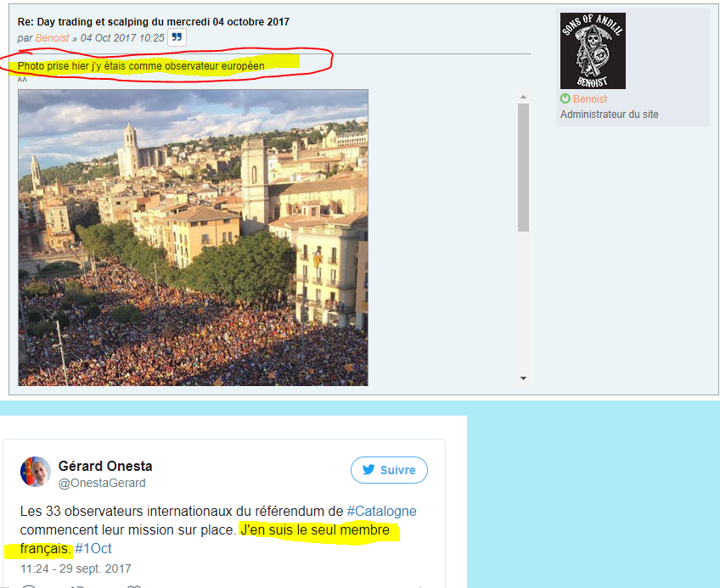Click the grey scrollbar thumb of the post
The height and width of the screenshot is (588, 720).
tap(523, 167)
